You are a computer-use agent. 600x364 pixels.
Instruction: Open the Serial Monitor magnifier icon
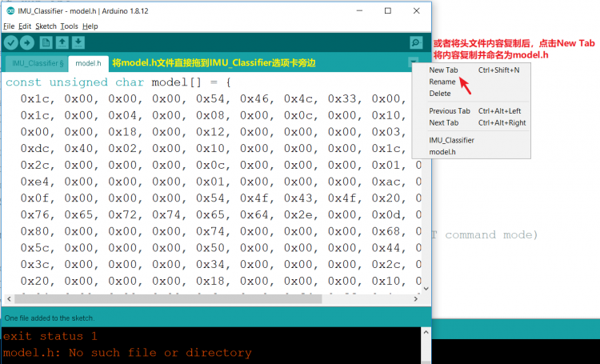click(416, 42)
